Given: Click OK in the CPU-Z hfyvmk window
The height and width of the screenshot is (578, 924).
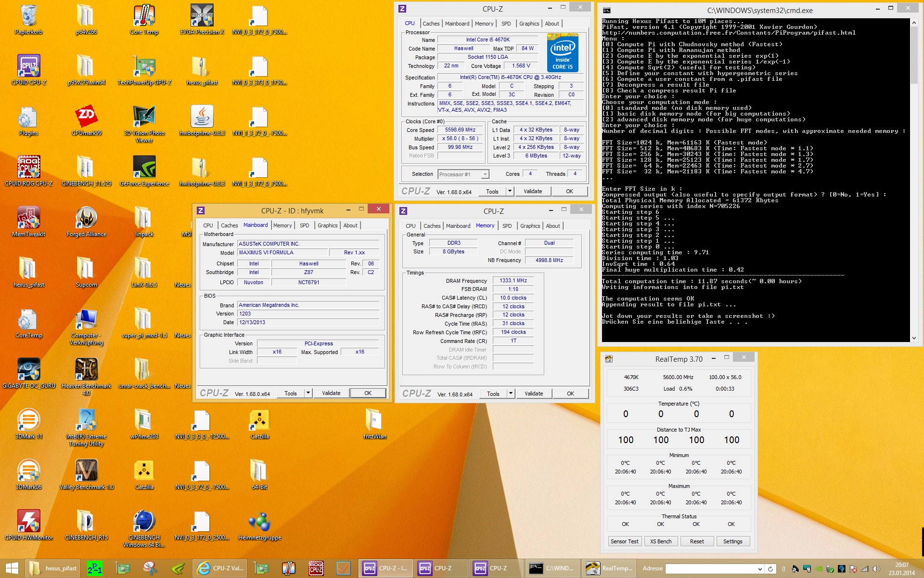Looking at the screenshot, I should [368, 393].
